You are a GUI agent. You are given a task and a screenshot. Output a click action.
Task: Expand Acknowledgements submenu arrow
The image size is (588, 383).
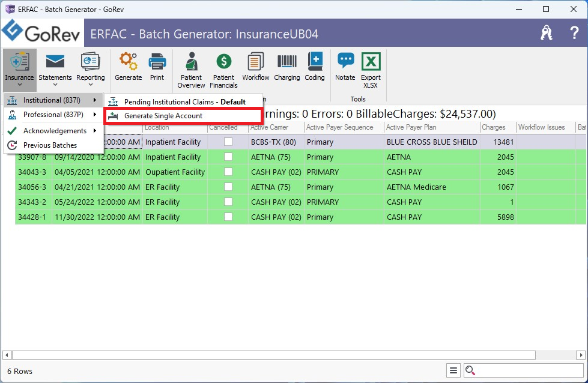(95, 130)
